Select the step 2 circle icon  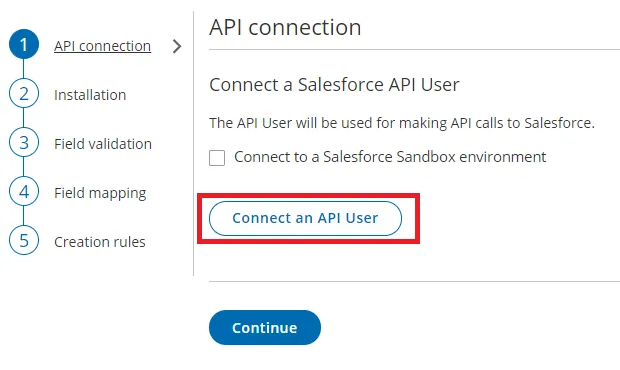coord(24,94)
